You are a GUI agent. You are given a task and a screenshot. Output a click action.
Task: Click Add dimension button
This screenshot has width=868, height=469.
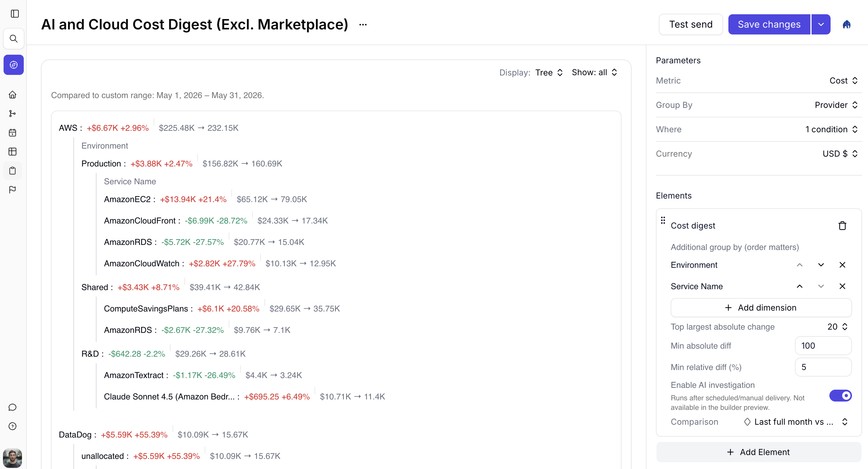761,308
